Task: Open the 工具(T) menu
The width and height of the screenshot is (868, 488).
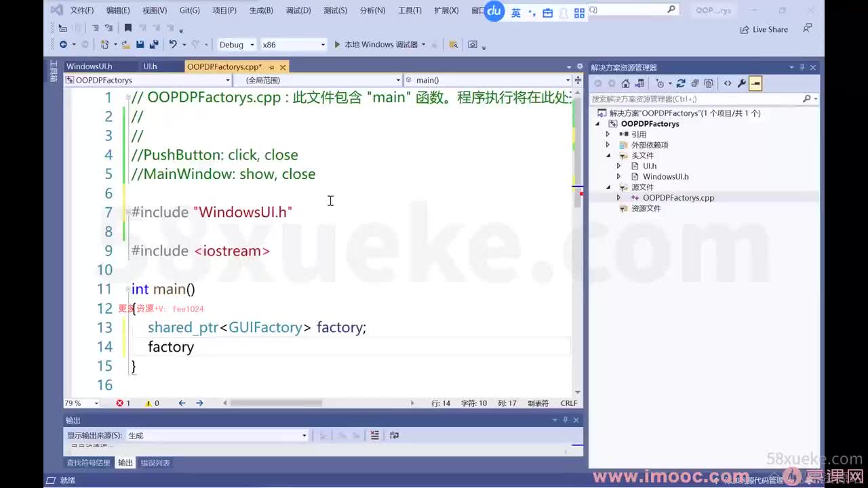Action: point(410,10)
